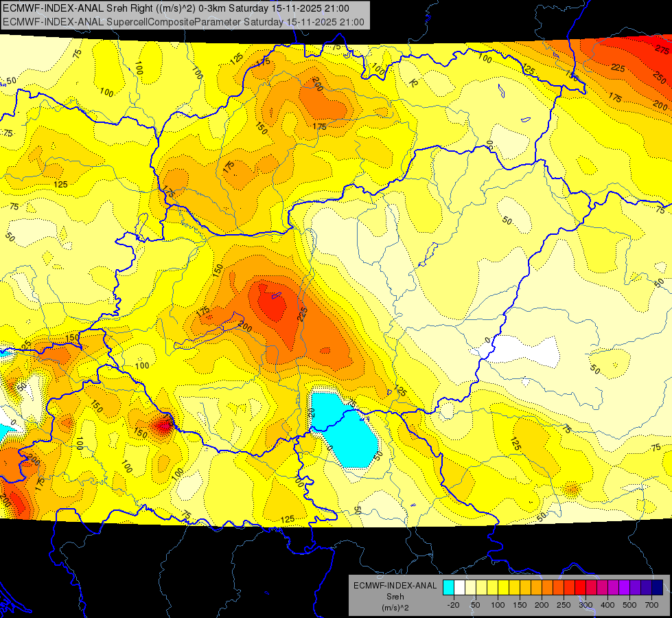
Task: Click the white swatch in the legend
Action: click(x=459, y=588)
